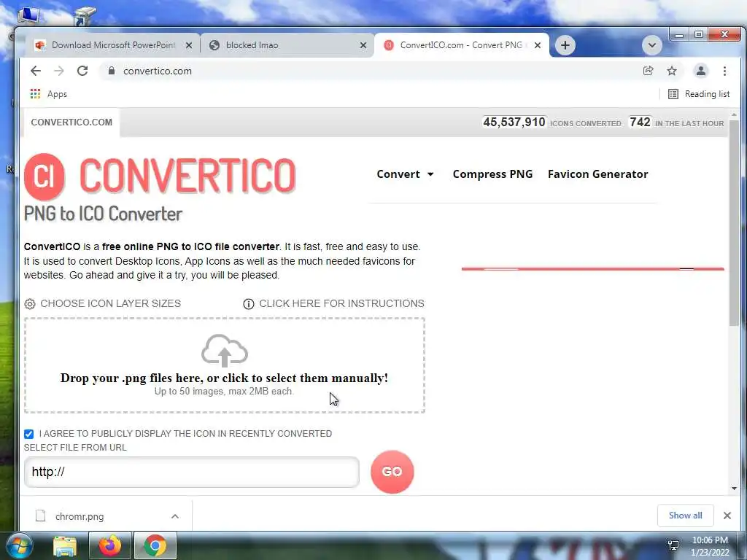Open the Favicon Generator page
Viewport: 747px width, 560px height.
pyautogui.click(x=598, y=174)
